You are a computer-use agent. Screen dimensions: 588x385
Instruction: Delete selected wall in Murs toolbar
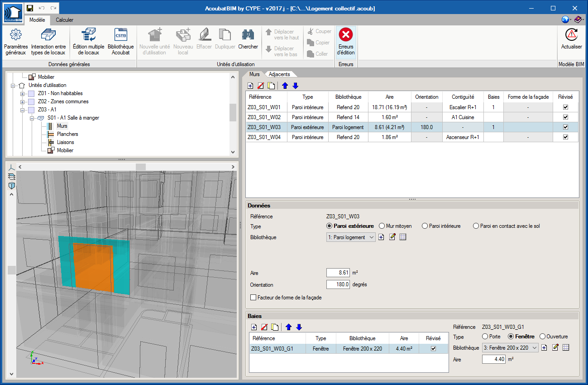click(261, 86)
